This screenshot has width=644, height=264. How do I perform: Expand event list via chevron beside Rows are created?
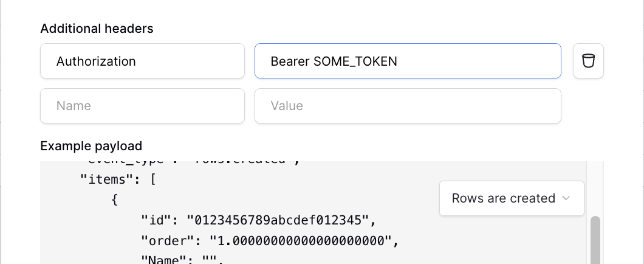[x=566, y=198]
